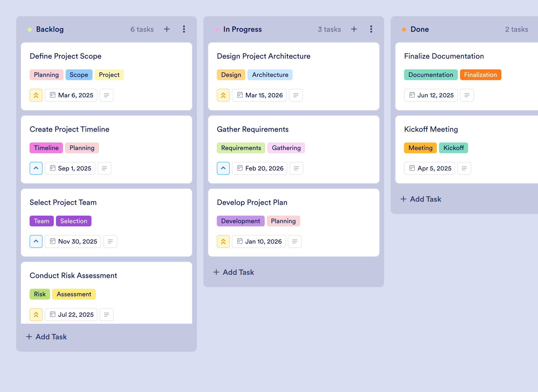Click the Assessment tag chip
Image resolution: width=538 pixels, height=392 pixels.
[x=74, y=294]
